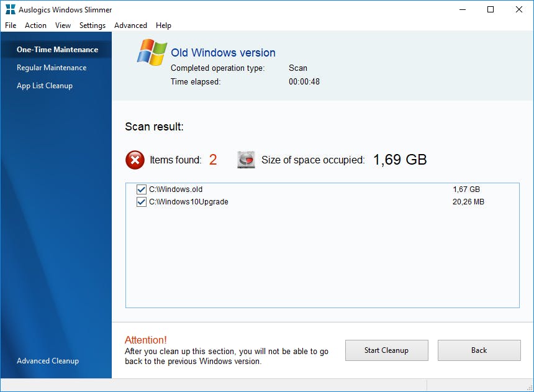Click the red Items found icon
Viewport: 534px width, 392px height.
point(135,160)
